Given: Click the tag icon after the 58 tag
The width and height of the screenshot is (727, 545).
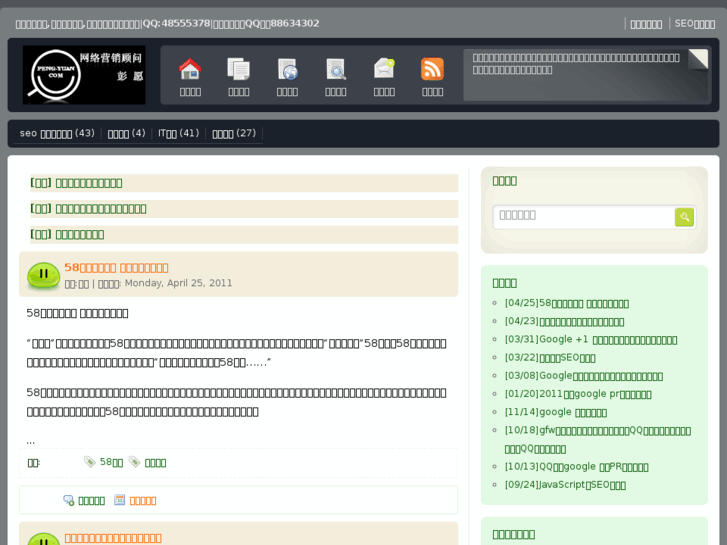Looking at the screenshot, I should point(134,462).
